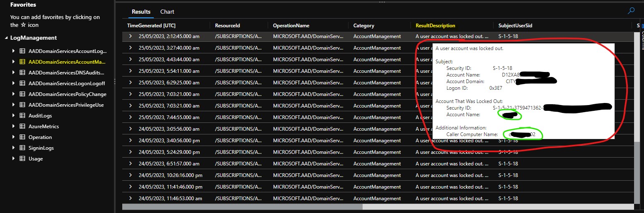644x213 pixels.
Task: Click the AADDomainServicesDNSAudits table icon
Action: (x=22, y=72)
